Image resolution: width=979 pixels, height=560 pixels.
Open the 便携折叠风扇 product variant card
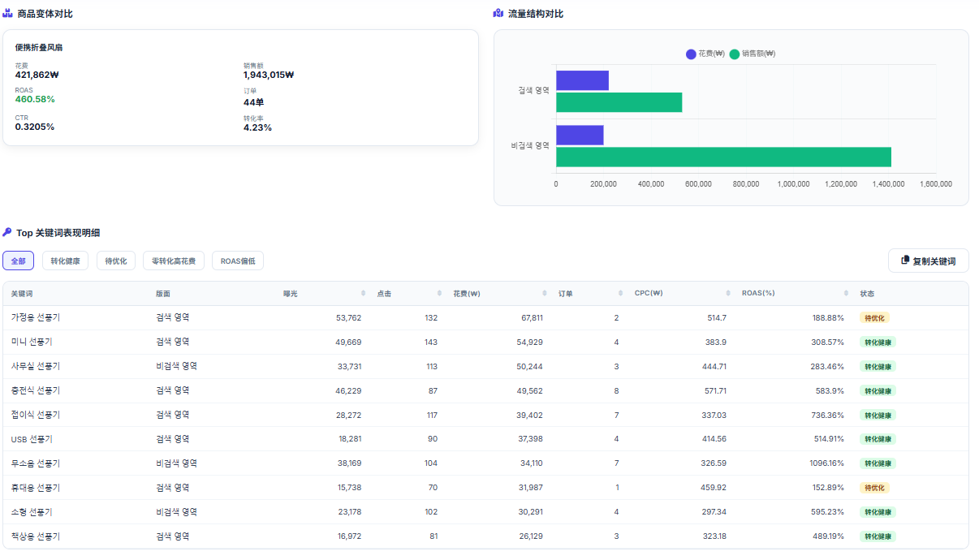click(240, 88)
